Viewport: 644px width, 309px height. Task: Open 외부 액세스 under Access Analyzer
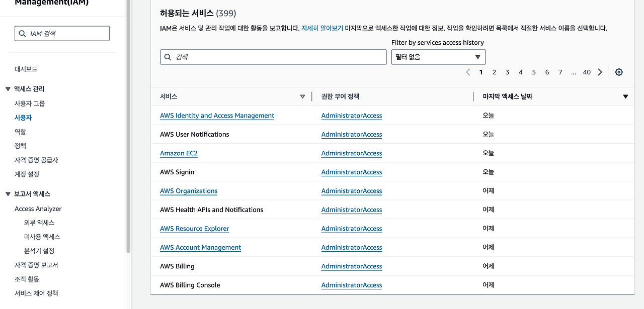pyautogui.click(x=39, y=222)
